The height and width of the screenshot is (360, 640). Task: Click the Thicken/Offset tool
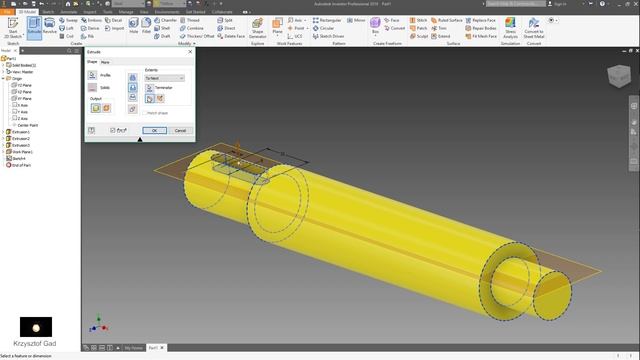pos(197,36)
